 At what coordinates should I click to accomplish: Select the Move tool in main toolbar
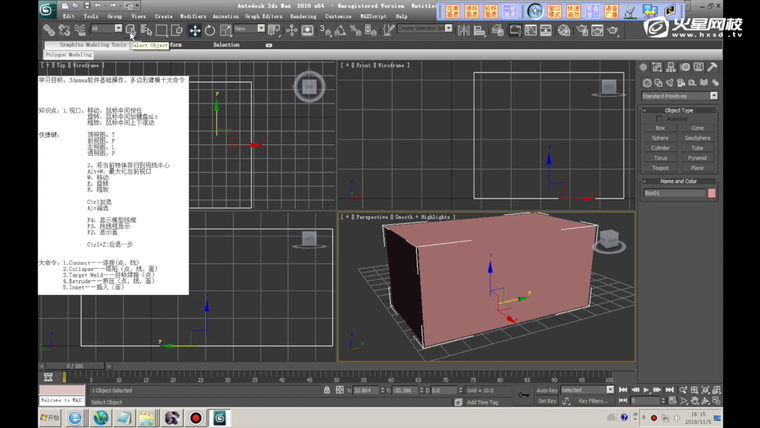[x=195, y=31]
